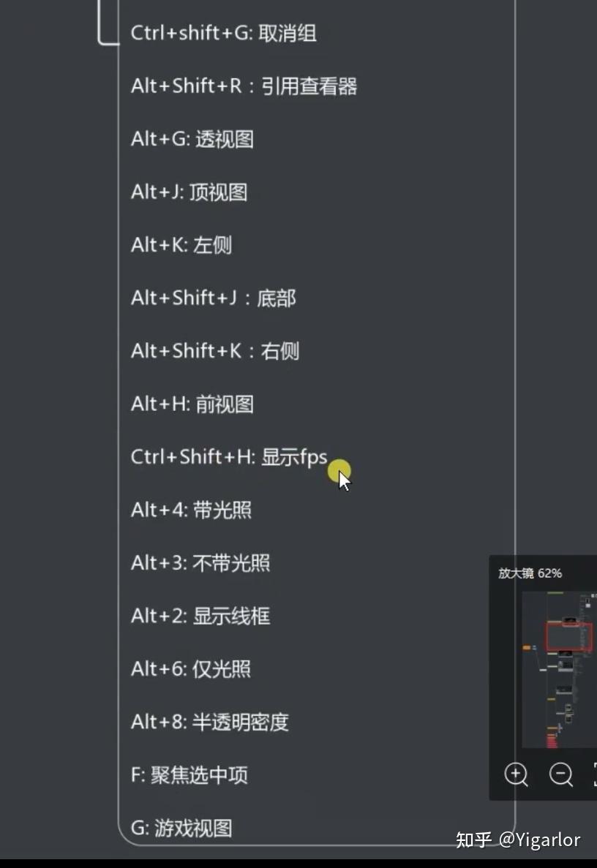Select the Ctrl+shift+G 取消组 node
This screenshot has width=597, height=868.
click(224, 33)
